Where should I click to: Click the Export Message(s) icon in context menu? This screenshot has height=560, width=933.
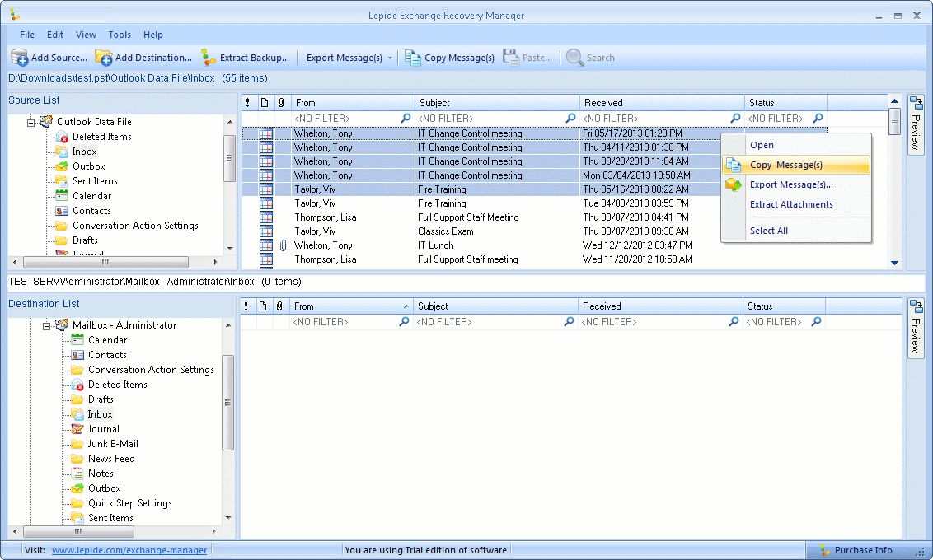pyautogui.click(x=733, y=185)
